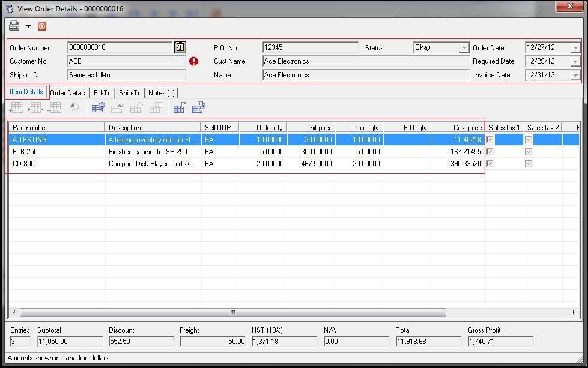This screenshot has width=588, height=368.
Task: Click the Sell UOM column header
Action: click(220, 128)
